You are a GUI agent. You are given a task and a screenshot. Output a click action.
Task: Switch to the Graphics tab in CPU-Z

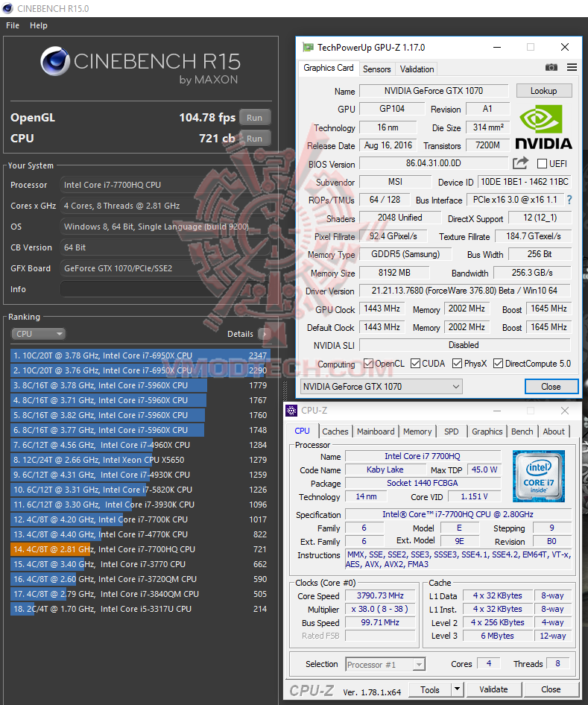[487, 431]
